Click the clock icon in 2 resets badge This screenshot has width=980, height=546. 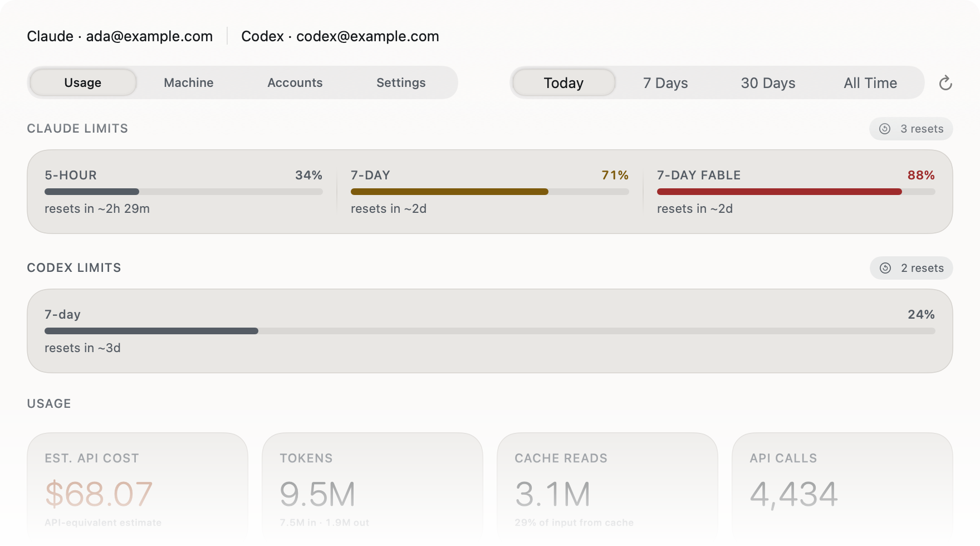[885, 268]
